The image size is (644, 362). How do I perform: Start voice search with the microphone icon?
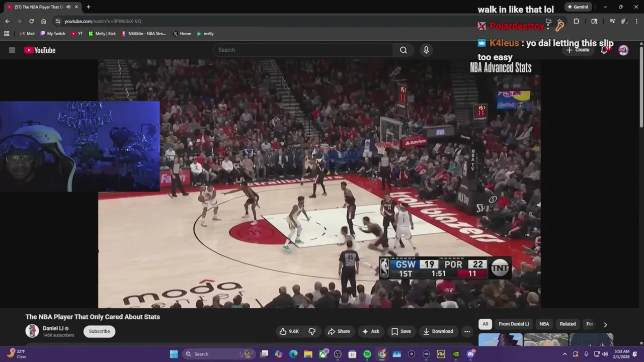426,50
